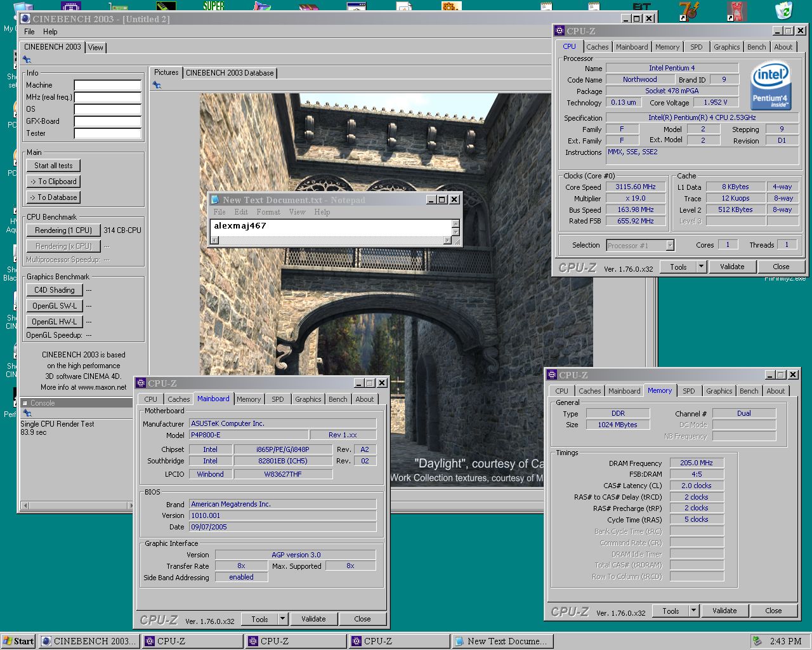The image size is (812, 650).
Task: Select the Recycle Bin desktop icon
Action: click(784, 10)
